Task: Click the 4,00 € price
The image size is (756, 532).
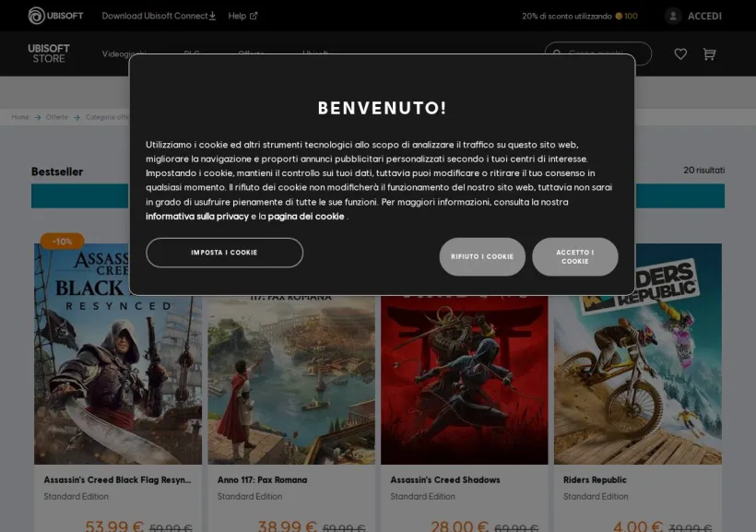Action: [638, 526]
